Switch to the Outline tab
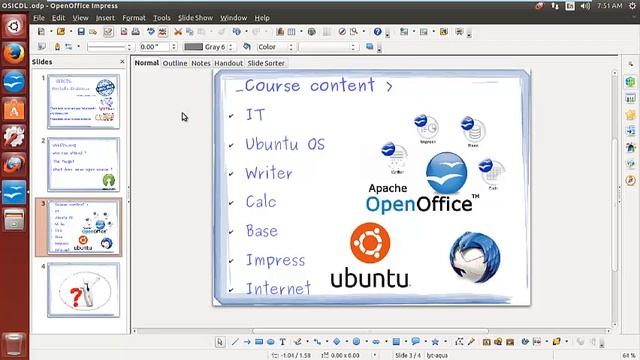 [x=175, y=63]
